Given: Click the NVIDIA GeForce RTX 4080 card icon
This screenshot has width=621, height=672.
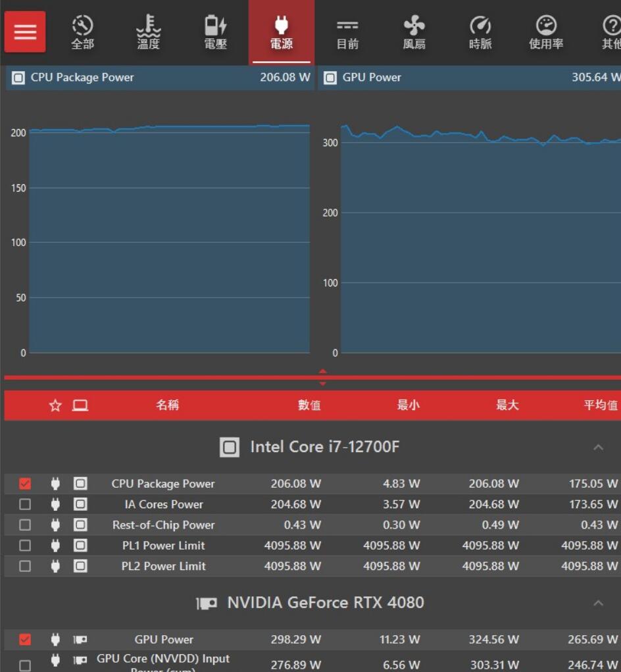Looking at the screenshot, I should tap(206, 604).
